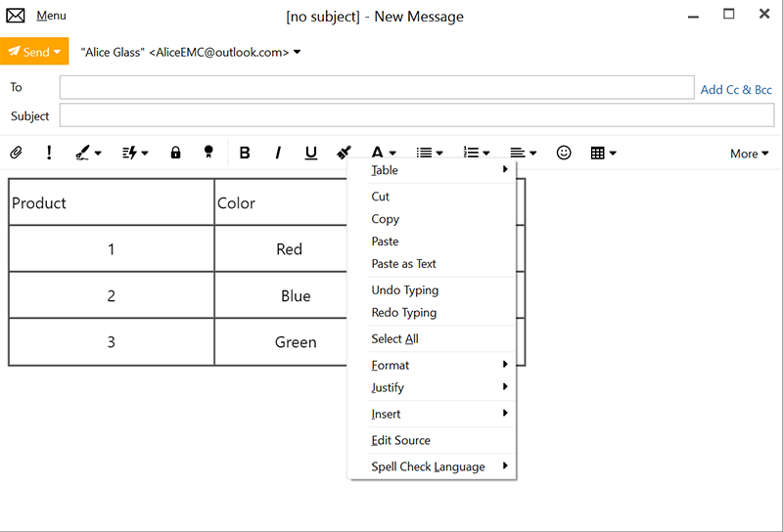Focus the To recipient field
This screenshot has height=532, width=783.
[377, 87]
